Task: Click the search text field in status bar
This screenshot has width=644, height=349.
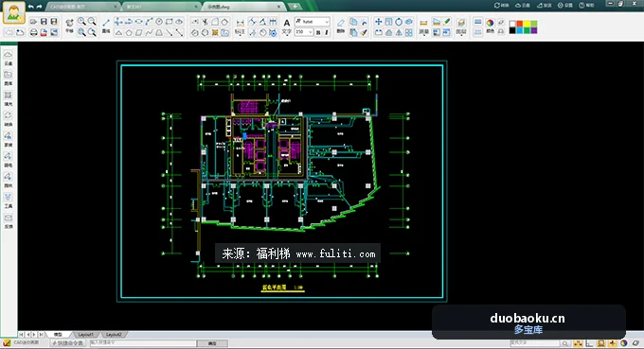Action: coord(534,342)
